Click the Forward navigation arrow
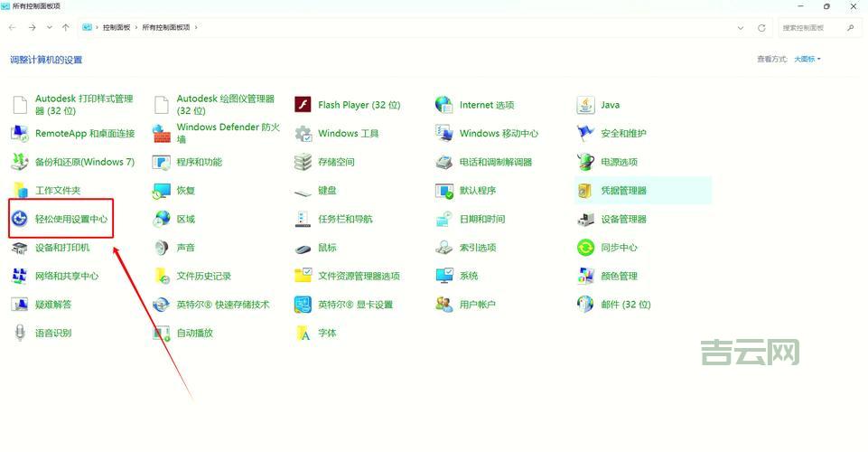The width and height of the screenshot is (868, 452). click(x=33, y=27)
